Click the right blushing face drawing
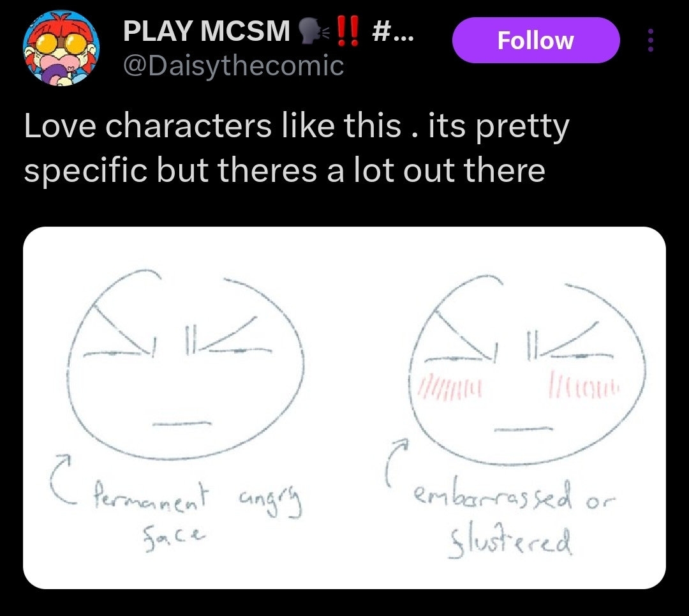Image resolution: width=689 pixels, height=616 pixels. [x=528, y=370]
